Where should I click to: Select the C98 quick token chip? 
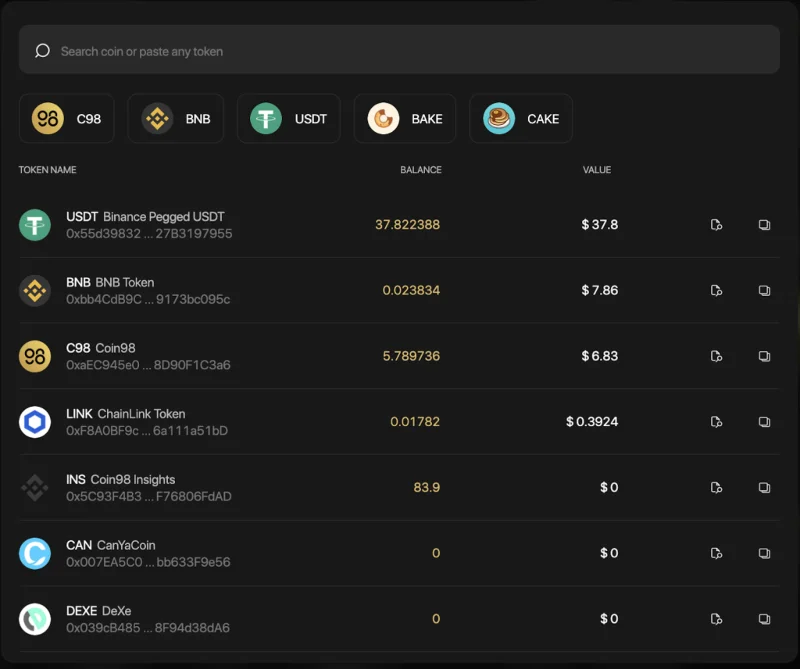(x=67, y=118)
